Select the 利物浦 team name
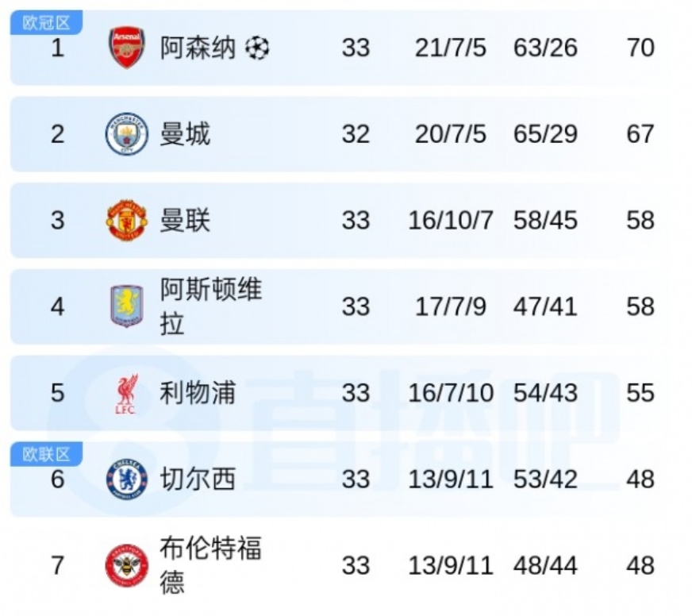Image resolution: width=692 pixels, height=616 pixels. point(198,393)
